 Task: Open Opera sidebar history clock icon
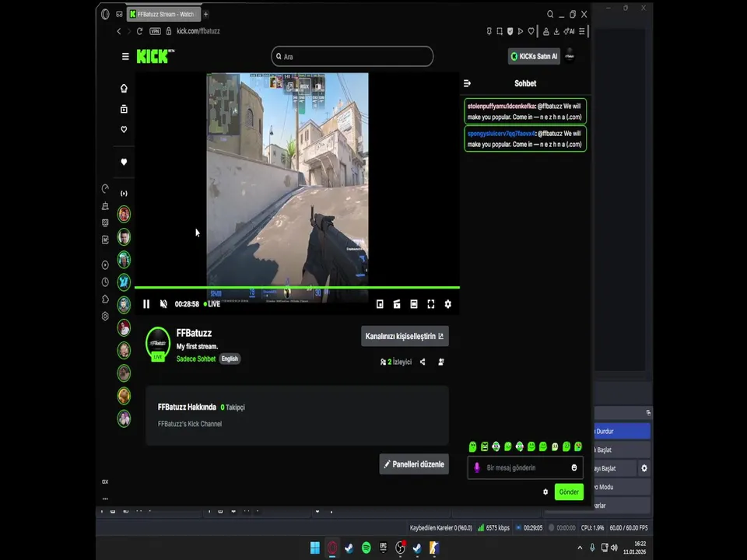tap(105, 282)
